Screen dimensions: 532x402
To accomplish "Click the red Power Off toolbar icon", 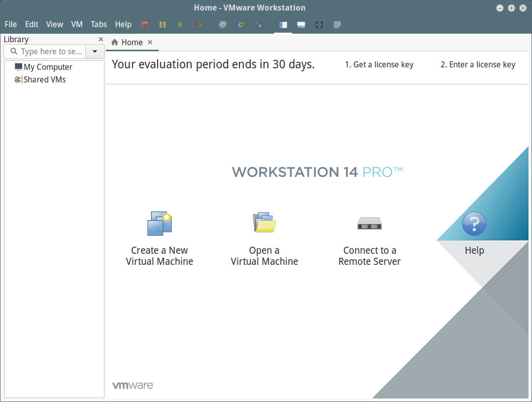I will tap(145, 25).
